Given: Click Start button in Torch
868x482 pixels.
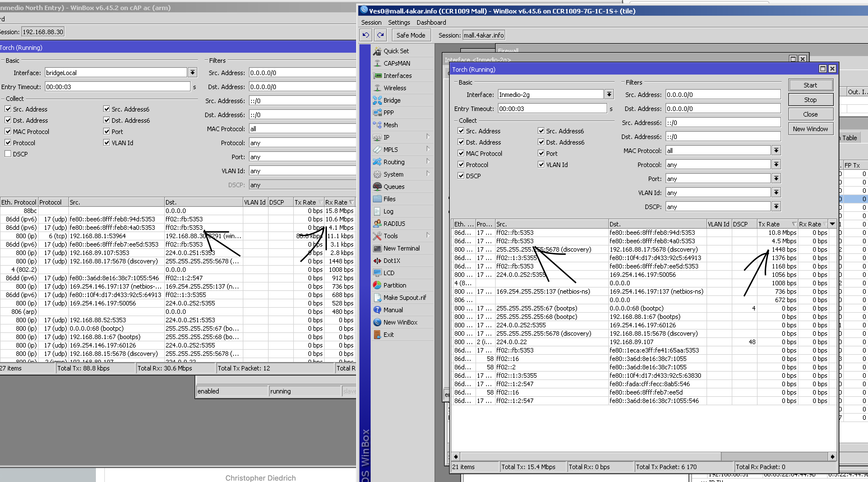Looking at the screenshot, I should click(x=810, y=85).
